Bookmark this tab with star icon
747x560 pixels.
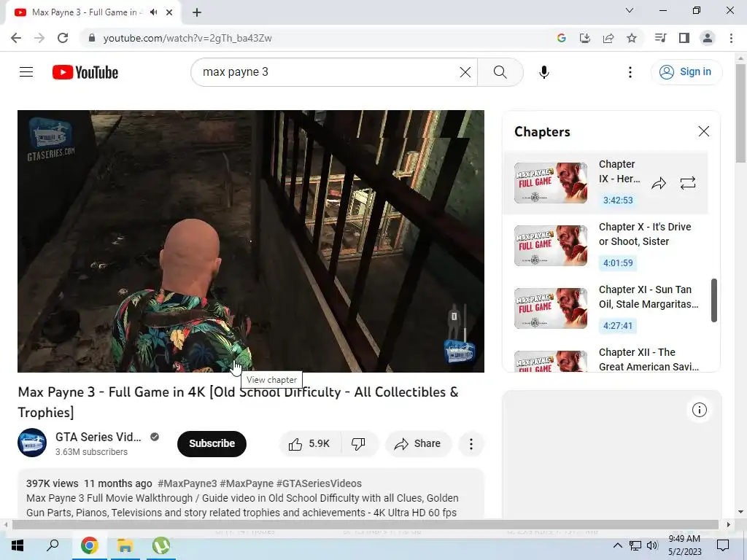pyautogui.click(x=631, y=38)
